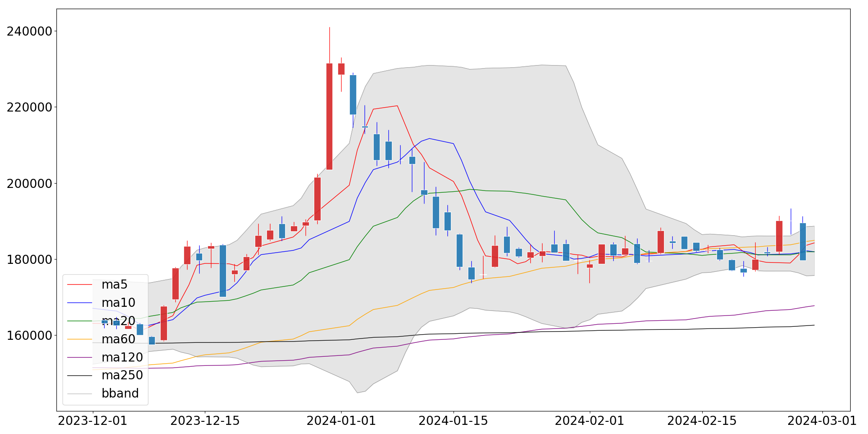
Task: Click the 180000 y-axis tick label
Action: pos(30,260)
